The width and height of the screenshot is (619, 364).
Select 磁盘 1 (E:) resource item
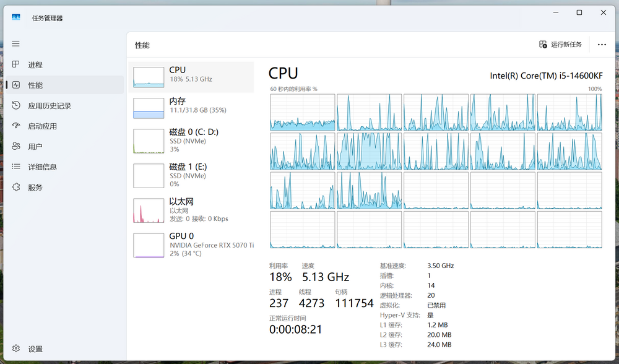point(191,175)
